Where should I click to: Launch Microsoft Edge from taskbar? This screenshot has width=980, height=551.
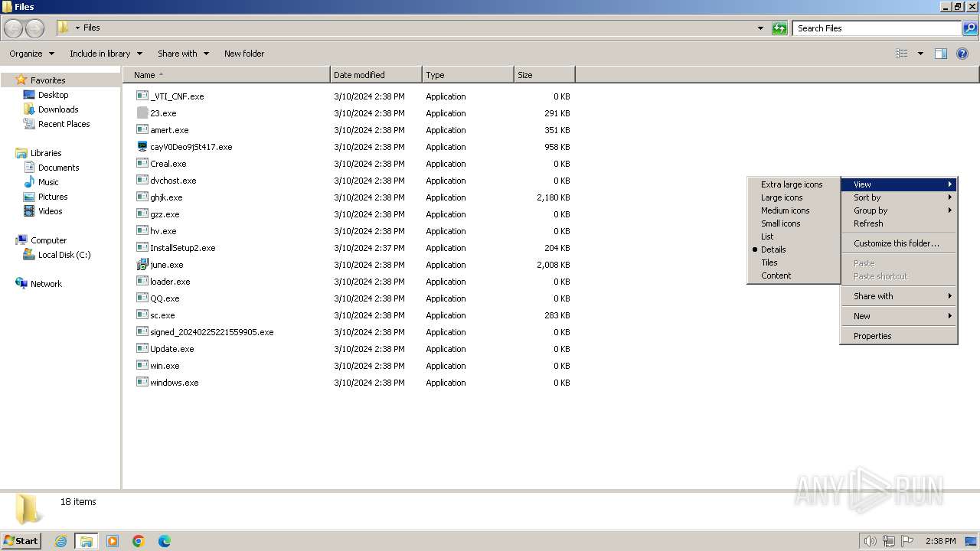tap(165, 541)
